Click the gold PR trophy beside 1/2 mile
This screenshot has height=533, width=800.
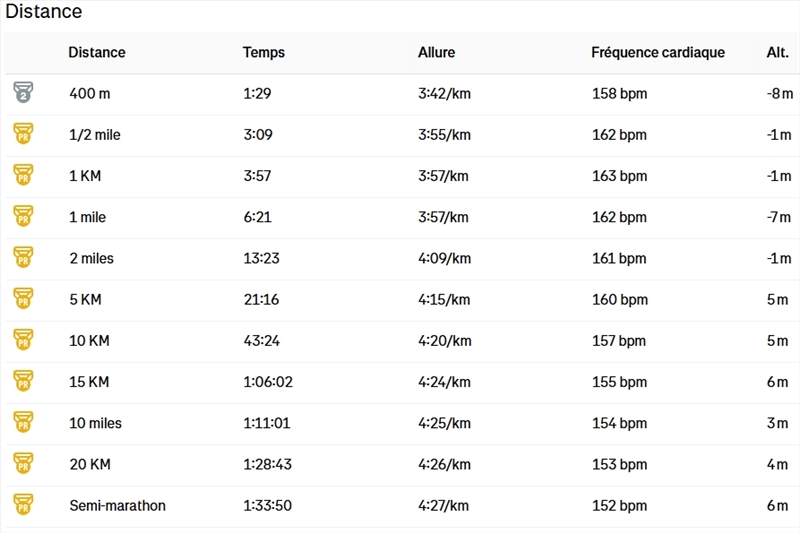23,134
